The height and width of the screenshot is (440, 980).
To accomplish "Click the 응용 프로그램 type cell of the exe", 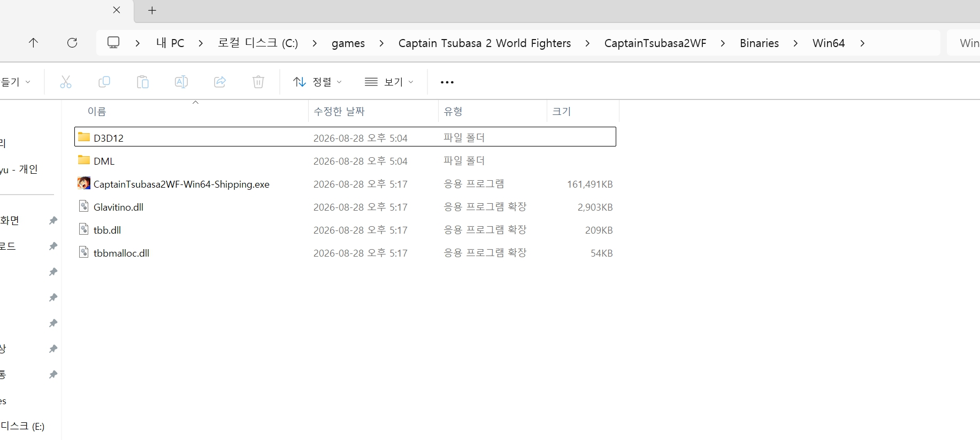I will pyautogui.click(x=474, y=183).
